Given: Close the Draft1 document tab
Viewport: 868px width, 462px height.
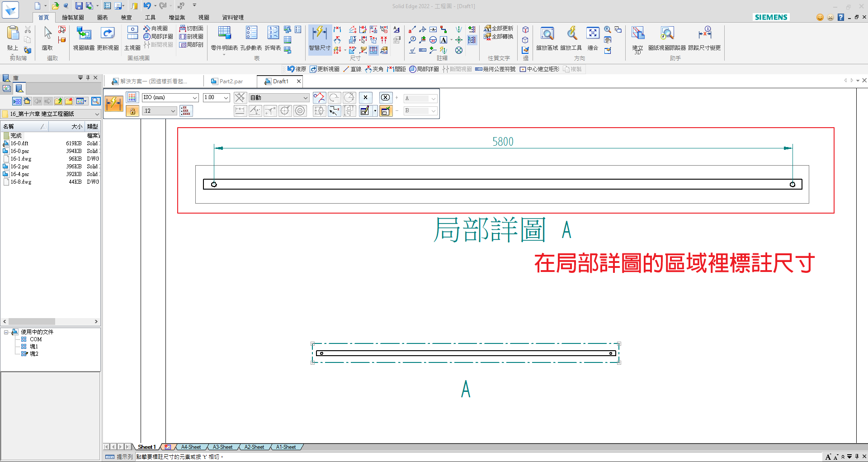Looking at the screenshot, I should [298, 81].
